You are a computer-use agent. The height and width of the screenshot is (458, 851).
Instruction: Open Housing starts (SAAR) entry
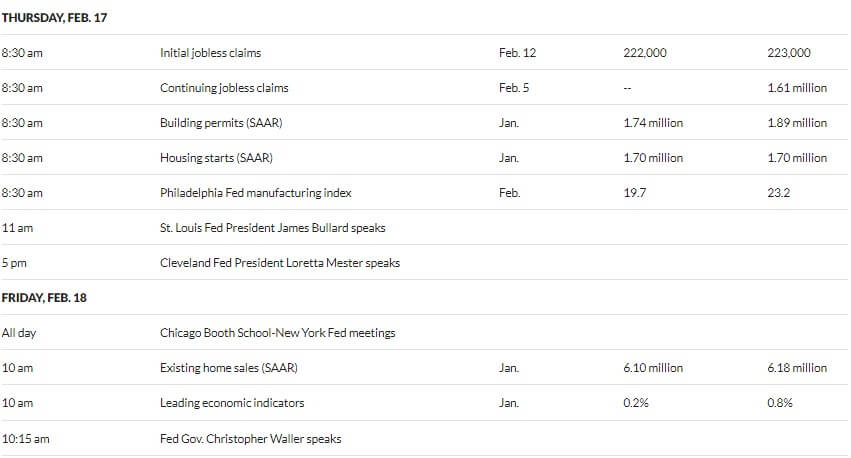(216, 158)
